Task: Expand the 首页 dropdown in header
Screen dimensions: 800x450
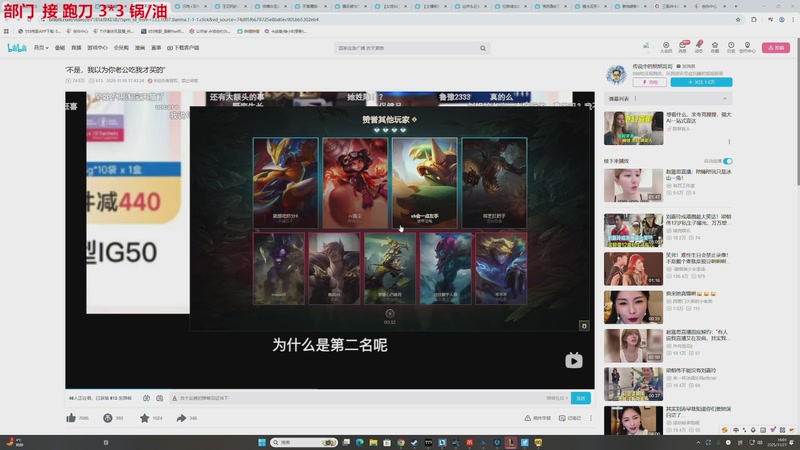Action: point(41,48)
